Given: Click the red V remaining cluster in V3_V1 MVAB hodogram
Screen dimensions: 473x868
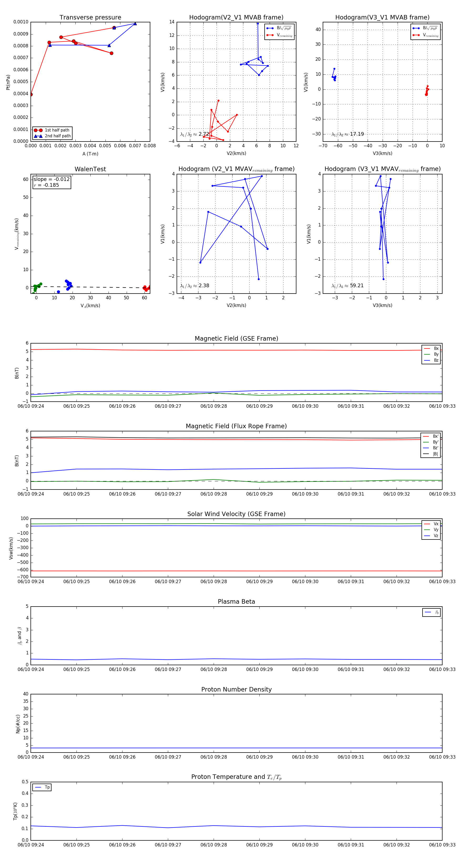Looking at the screenshot, I should [x=427, y=90].
